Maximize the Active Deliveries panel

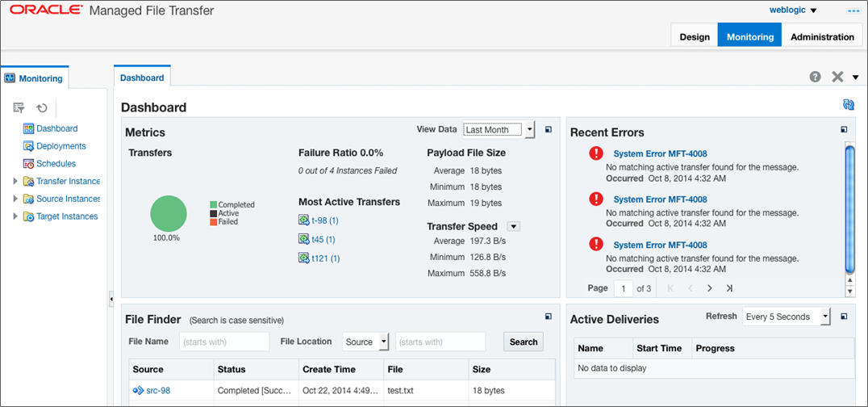[844, 316]
